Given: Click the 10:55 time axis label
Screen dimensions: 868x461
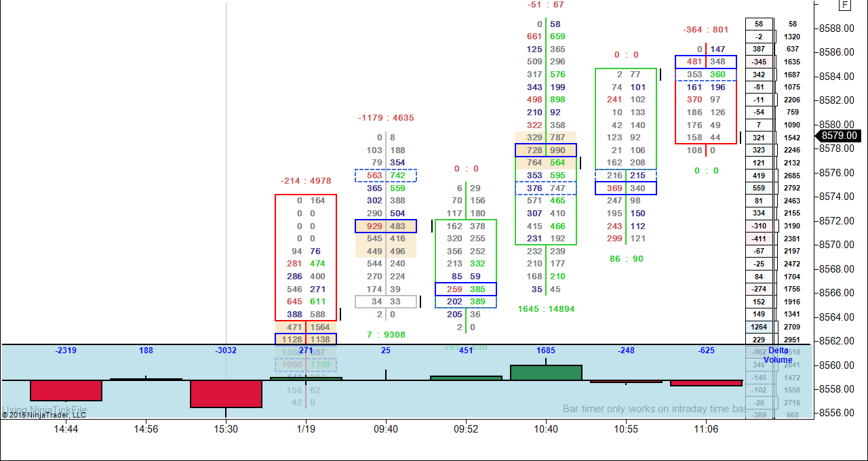Looking at the screenshot, I should click(x=626, y=428).
